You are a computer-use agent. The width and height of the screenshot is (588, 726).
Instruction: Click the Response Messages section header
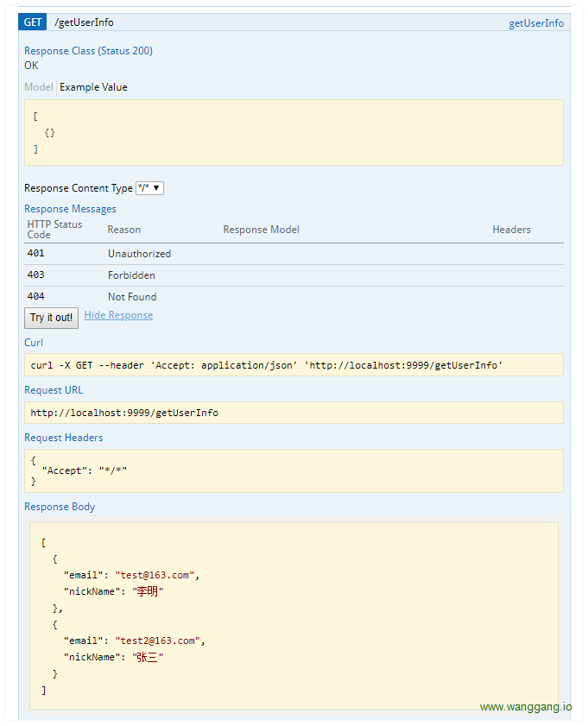tap(70, 208)
